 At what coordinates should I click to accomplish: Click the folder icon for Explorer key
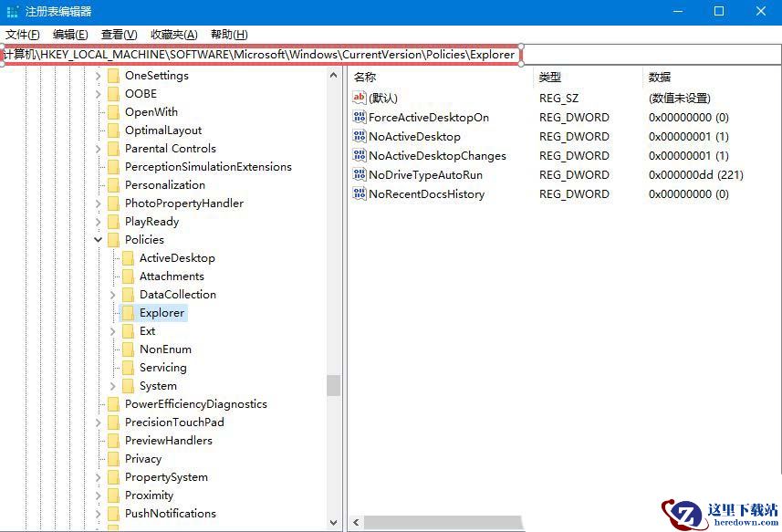pos(129,313)
